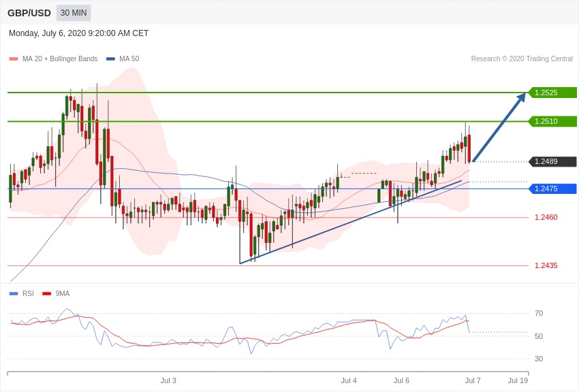Select the Jul 3 date axis label
579x392 pixels.
[168, 380]
